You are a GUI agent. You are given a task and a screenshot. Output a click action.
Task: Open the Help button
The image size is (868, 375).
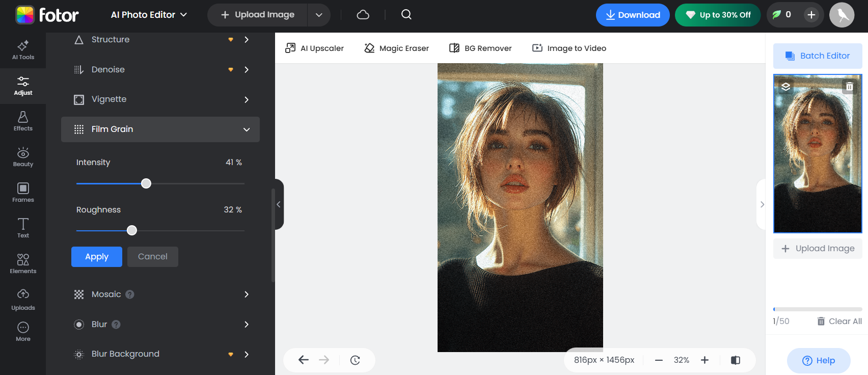click(x=819, y=361)
